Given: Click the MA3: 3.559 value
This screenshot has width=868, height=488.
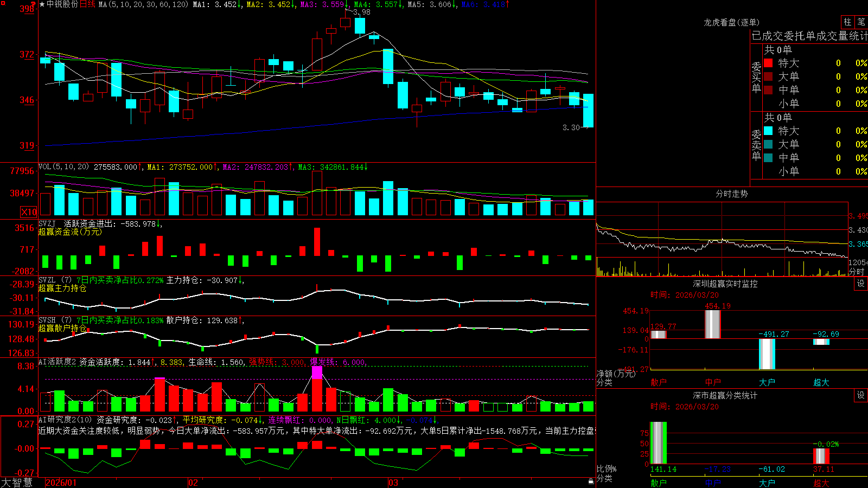Looking at the screenshot, I should [x=324, y=4].
